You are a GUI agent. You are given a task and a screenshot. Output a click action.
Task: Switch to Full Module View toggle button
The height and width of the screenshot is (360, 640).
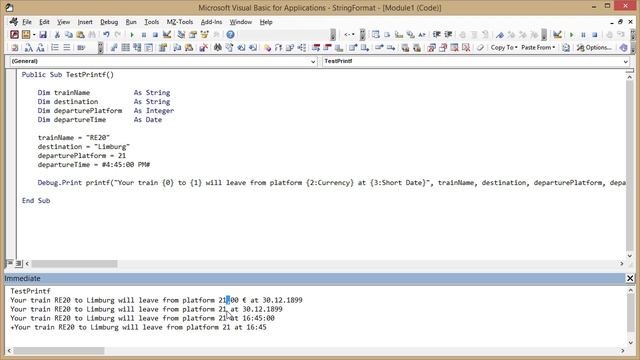pyautogui.click(x=18, y=263)
